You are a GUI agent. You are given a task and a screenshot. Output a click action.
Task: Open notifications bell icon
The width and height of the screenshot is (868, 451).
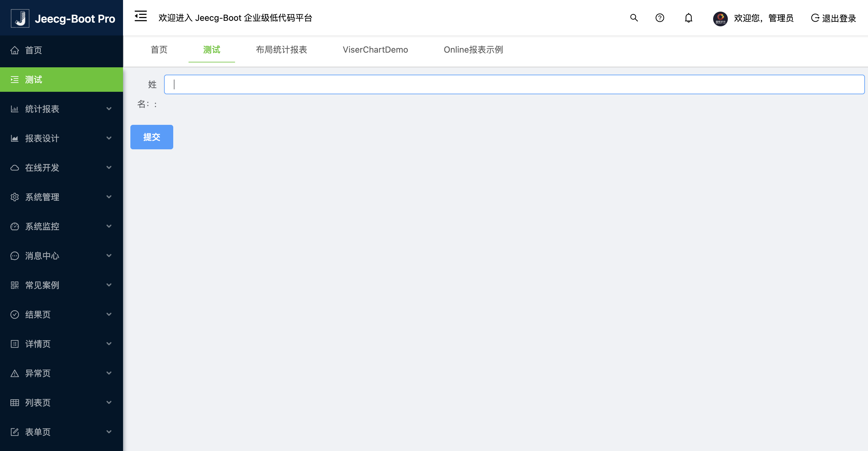(688, 18)
